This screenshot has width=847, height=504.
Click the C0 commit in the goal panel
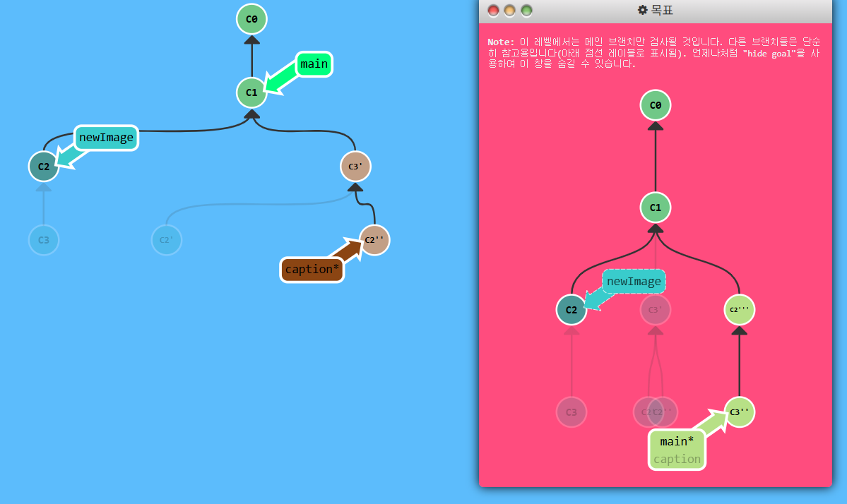[655, 105]
